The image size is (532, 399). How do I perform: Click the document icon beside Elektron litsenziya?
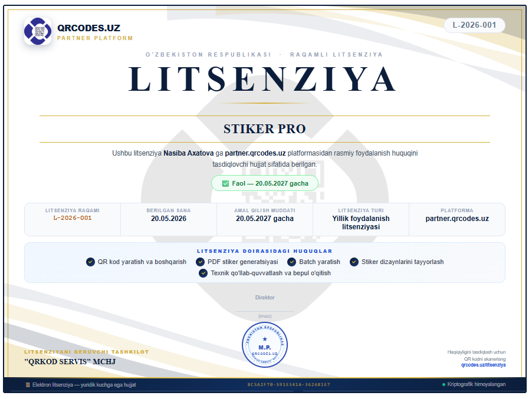pyautogui.click(x=28, y=385)
